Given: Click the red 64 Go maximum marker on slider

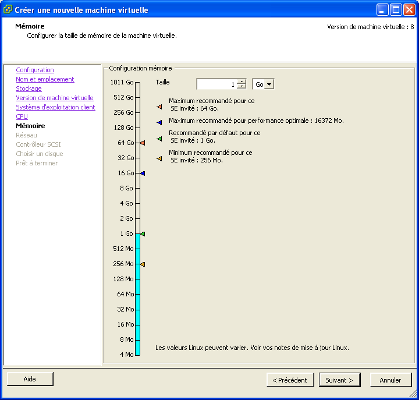Looking at the screenshot, I should (143, 143).
